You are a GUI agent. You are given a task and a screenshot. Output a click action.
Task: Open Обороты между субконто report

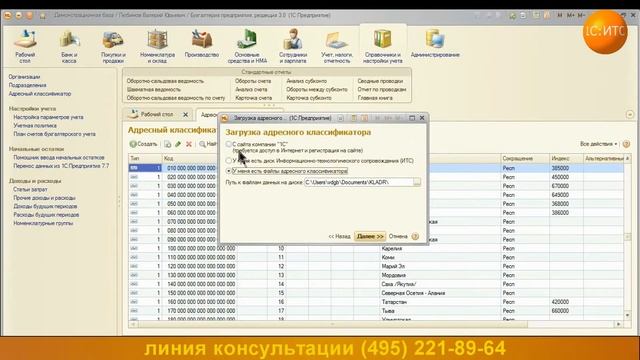point(317,89)
